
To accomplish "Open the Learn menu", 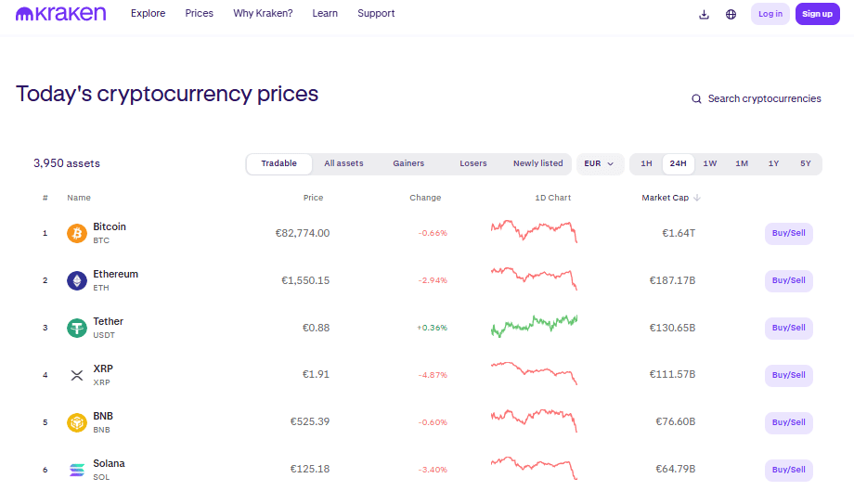I will [325, 13].
